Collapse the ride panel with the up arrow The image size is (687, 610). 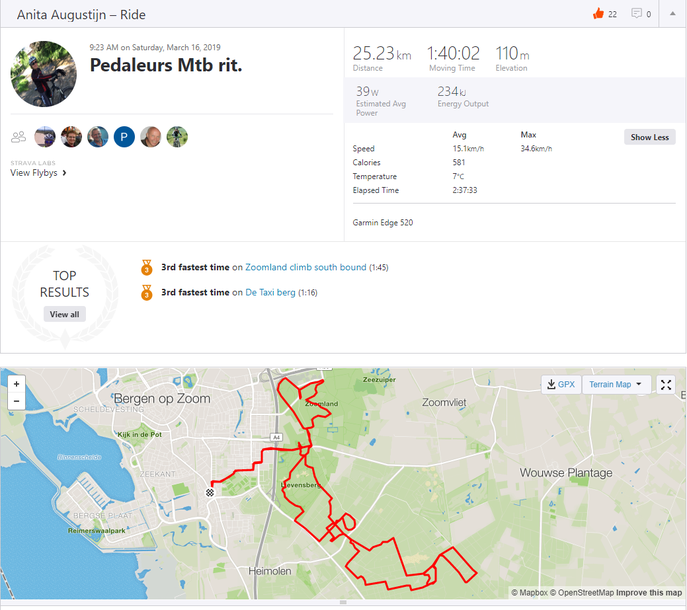click(673, 14)
